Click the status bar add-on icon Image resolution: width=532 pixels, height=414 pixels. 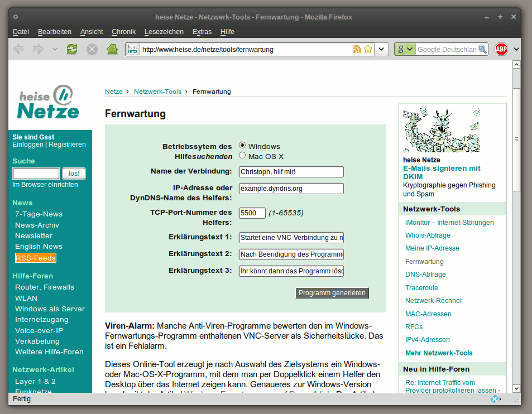pyautogui.click(x=495, y=399)
